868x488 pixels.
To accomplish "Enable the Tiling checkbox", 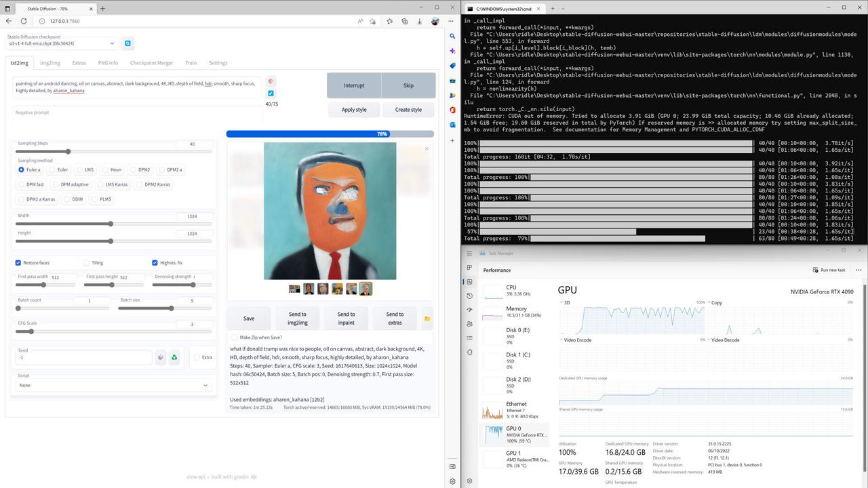I will coord(86,262).
